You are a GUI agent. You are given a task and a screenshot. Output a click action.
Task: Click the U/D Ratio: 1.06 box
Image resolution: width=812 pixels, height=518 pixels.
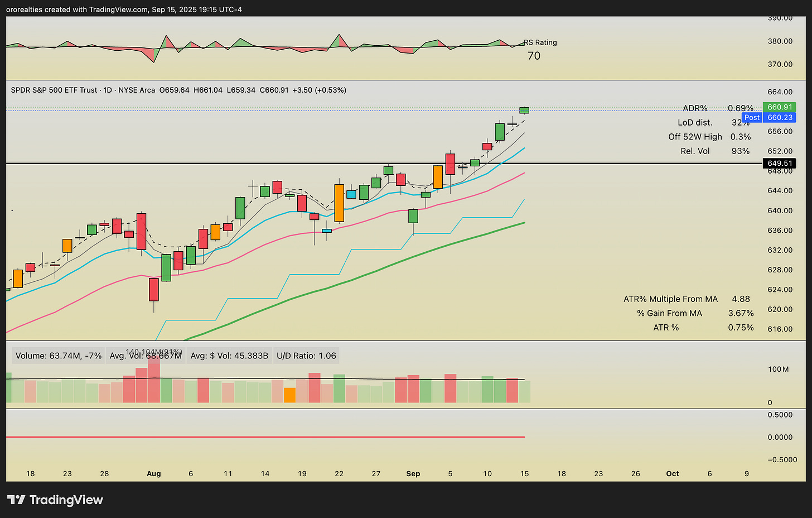pyautogui.click(x=307, y=356)
